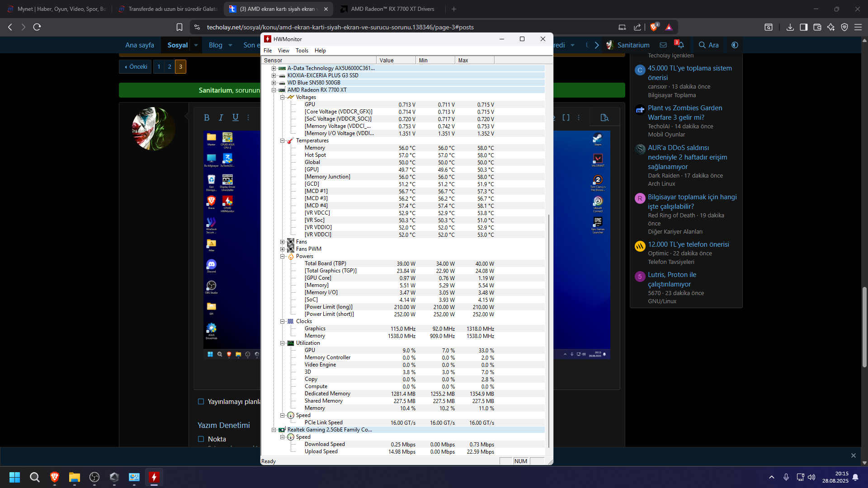Expand the Fans PWM section
The width and height of the screenshot is (868, 488).
[x=282, y=249]
